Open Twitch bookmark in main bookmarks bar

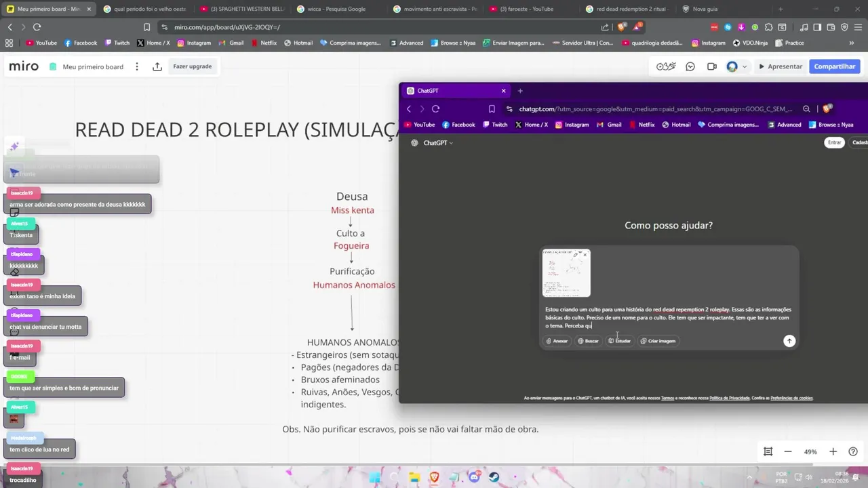(x=116, y=43)
